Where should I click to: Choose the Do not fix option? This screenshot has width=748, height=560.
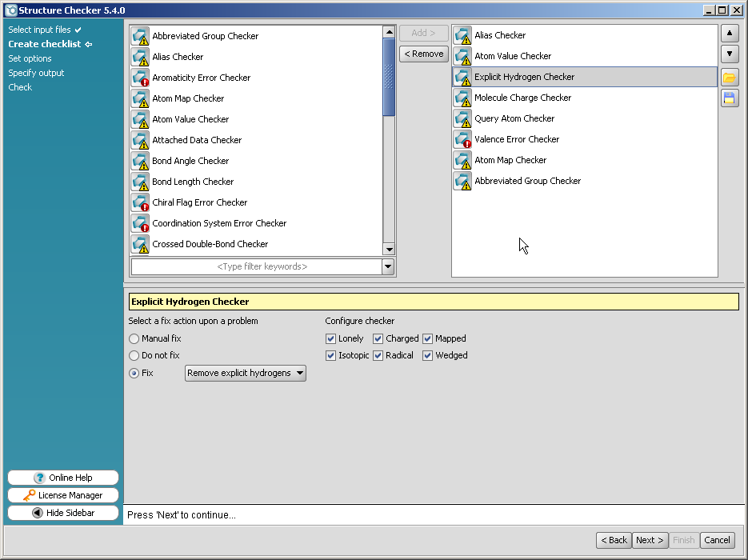click(134, 355)
